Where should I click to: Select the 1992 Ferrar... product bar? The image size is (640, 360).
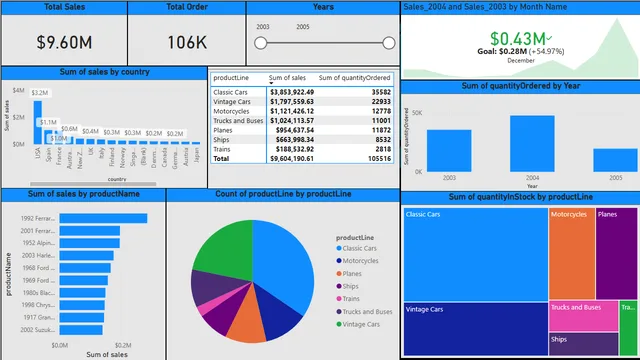click(103, 218)
